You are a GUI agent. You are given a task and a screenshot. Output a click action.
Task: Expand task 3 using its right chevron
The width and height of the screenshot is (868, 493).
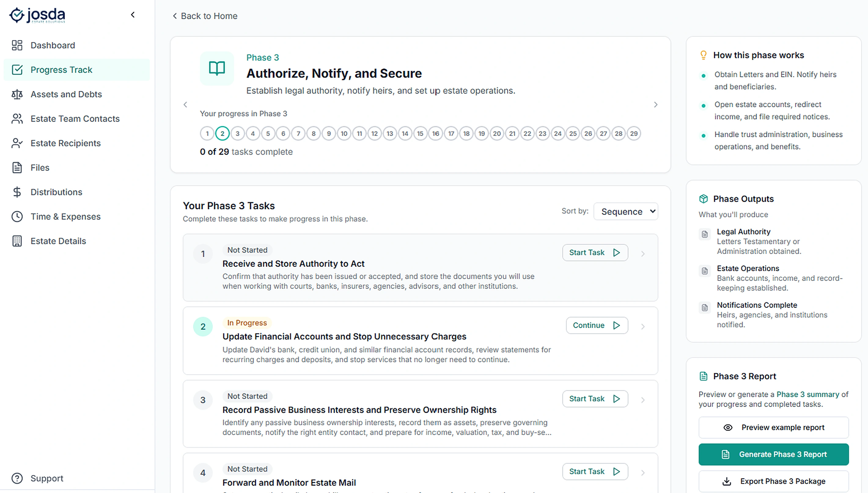coord(643,400)
